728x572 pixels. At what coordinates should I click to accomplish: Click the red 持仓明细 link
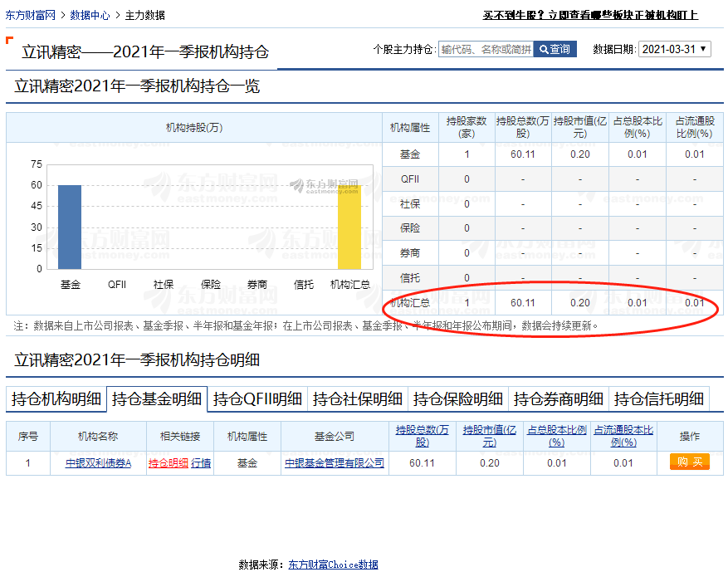point(168,463)
